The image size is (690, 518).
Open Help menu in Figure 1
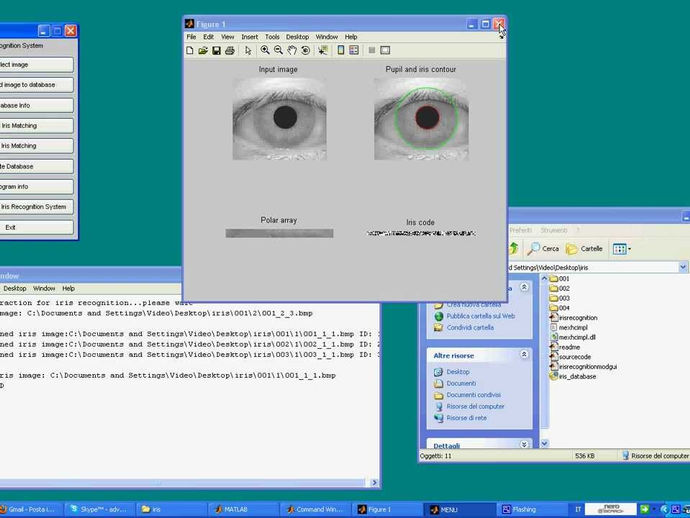tap(351, 37)
